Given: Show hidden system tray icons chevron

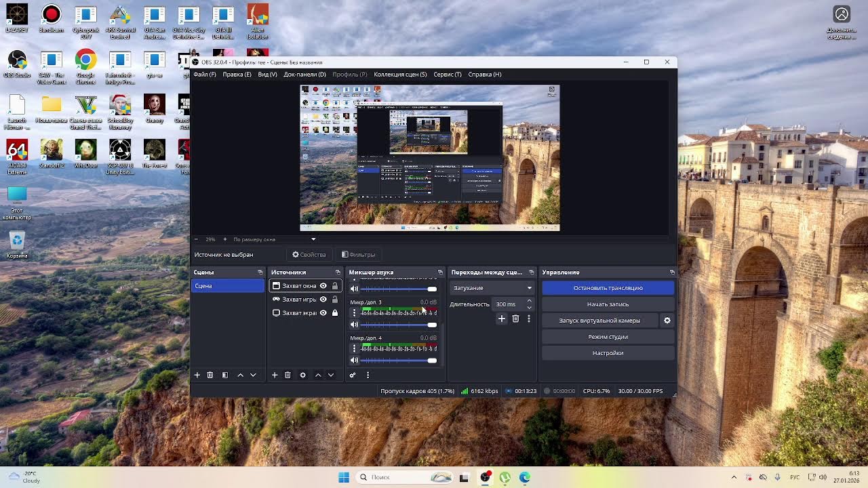Looking at the screenshot, I should pos(734,477).
